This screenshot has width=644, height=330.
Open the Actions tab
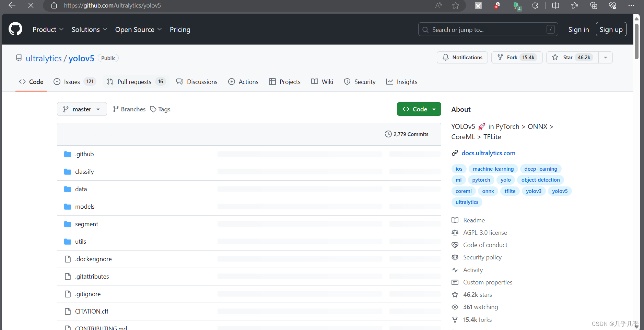(x=243, y=82)
